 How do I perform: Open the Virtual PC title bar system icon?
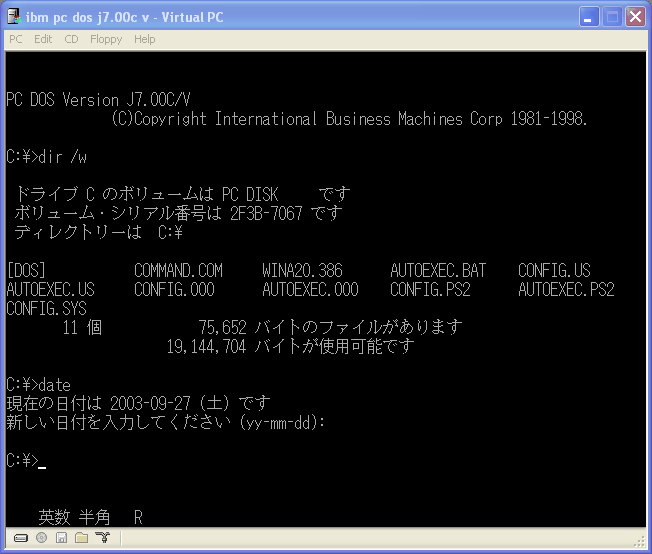coord(14,17)
